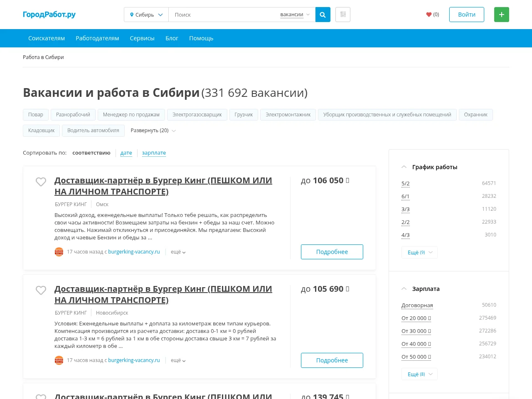Filter salary От 20 000
532x399 pixels.
(416, 318)
